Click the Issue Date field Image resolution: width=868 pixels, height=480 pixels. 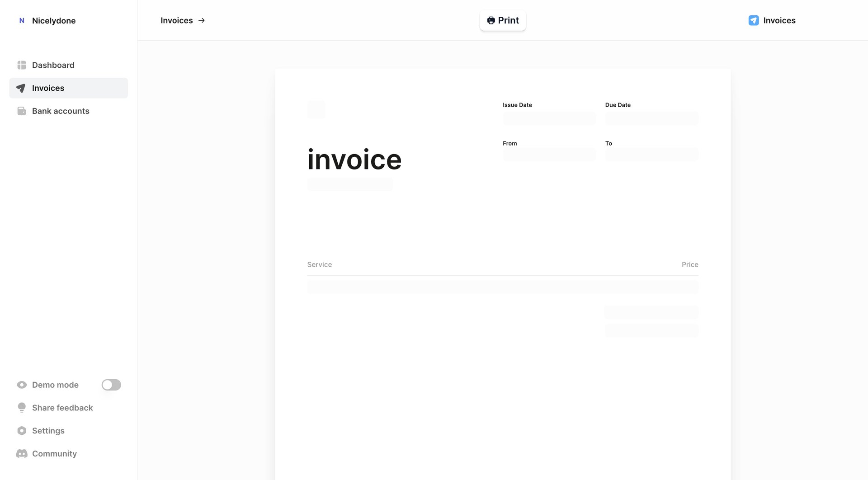549,118
